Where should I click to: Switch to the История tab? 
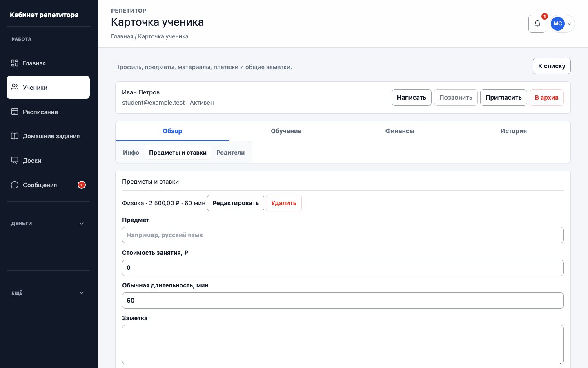(x=514, y=131)
